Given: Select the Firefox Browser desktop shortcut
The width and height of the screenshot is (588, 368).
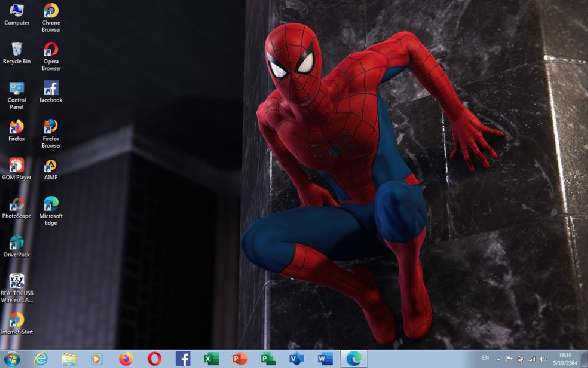Looking at the screenshot, I should click(51, 134).
